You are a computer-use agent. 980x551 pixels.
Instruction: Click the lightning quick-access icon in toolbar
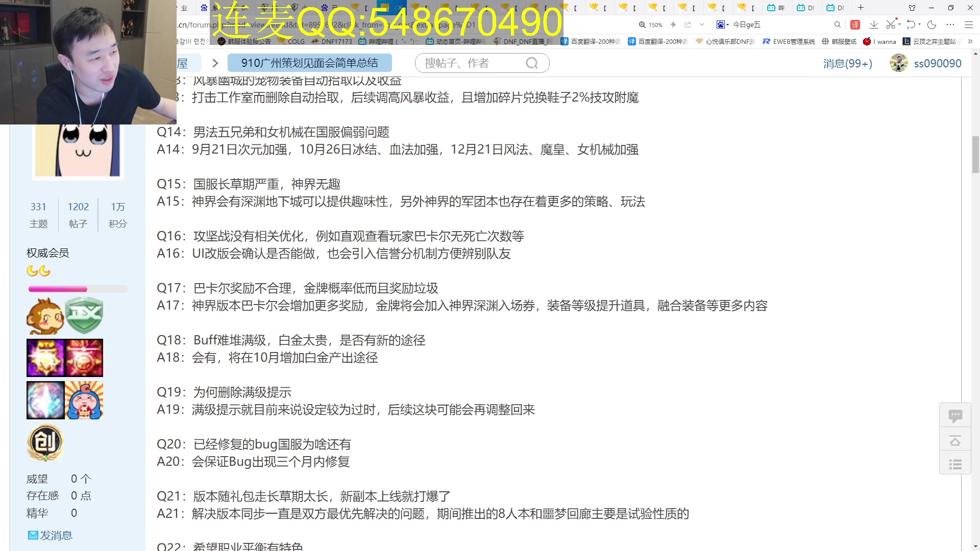[674, 24]
